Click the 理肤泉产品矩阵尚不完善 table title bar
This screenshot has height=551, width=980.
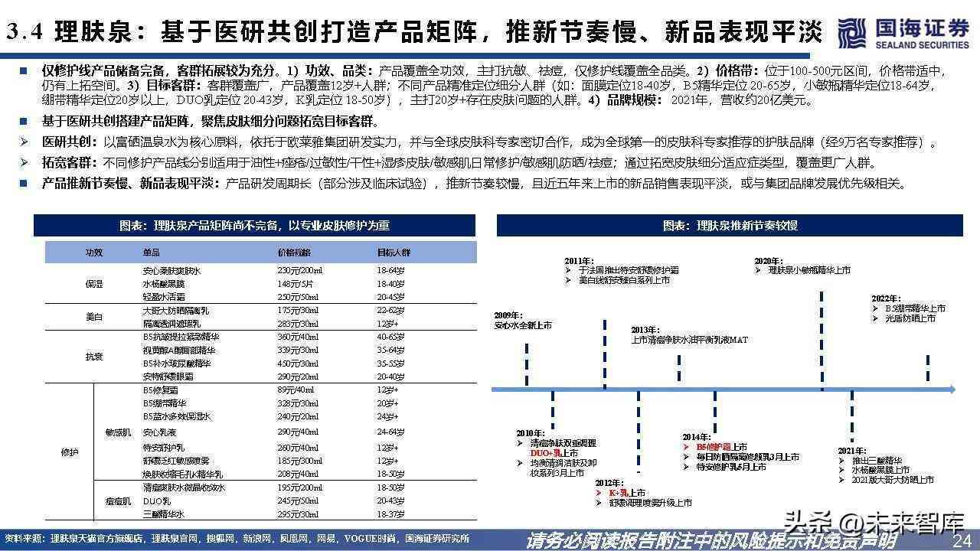(253, 226)
